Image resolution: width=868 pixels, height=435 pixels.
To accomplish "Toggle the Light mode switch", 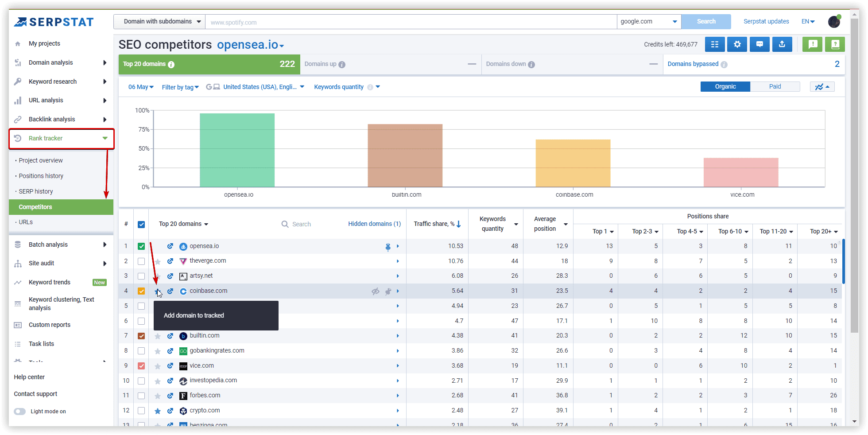I will tap(19, 412).
